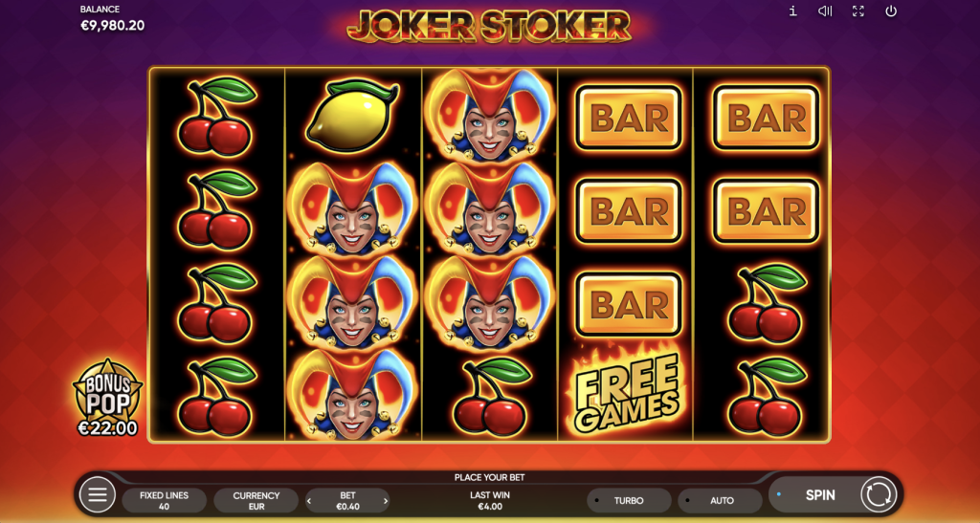The image size is (980, 523).
Task: Click the bet amount €0.40 field
Action: [x=347, y=501]
